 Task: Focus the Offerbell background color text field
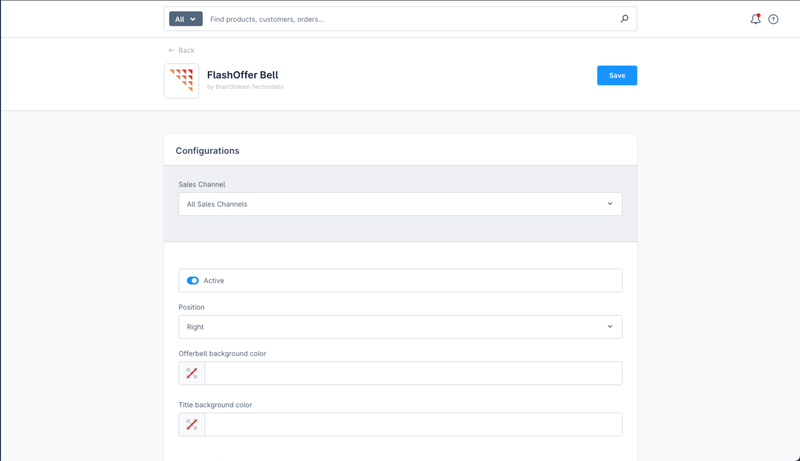412,373
